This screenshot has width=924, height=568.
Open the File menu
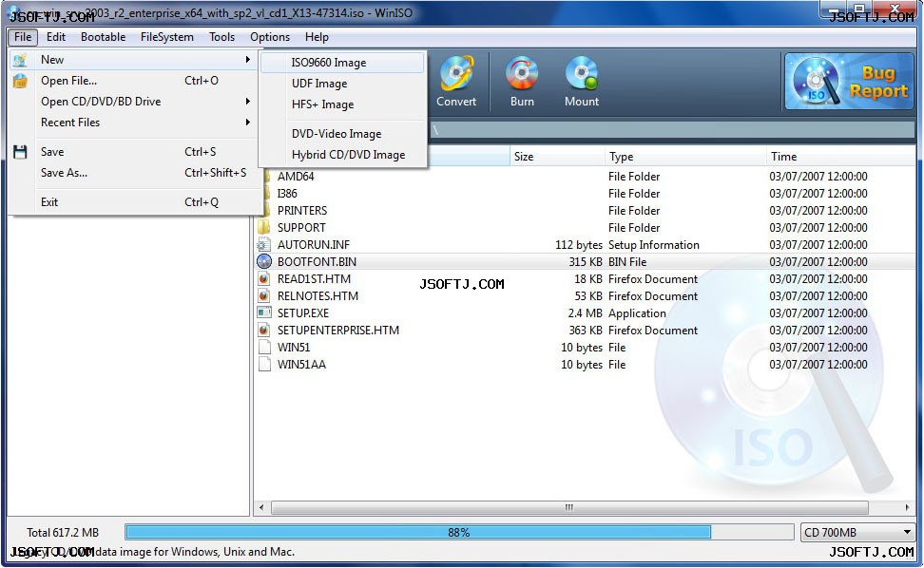coord(23,37)
